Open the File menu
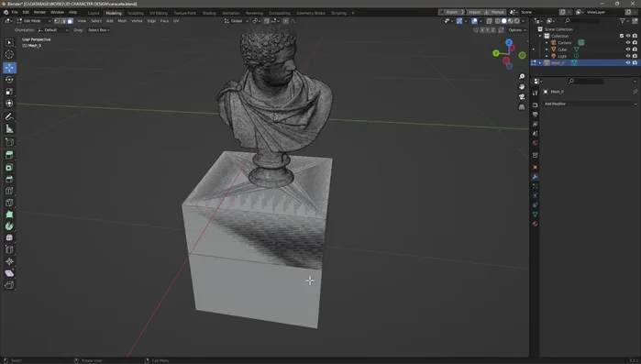Screen dimensions: 641x364 click(15, 12)
